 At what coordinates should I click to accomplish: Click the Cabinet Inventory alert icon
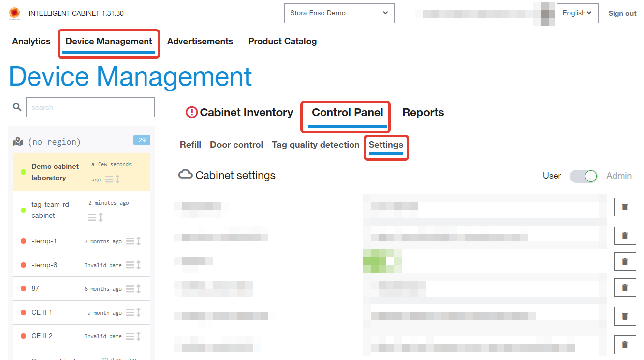191,112
